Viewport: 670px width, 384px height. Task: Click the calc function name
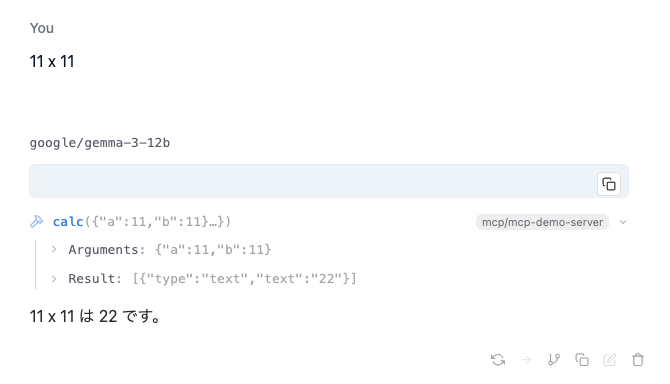tap(68, 222)
